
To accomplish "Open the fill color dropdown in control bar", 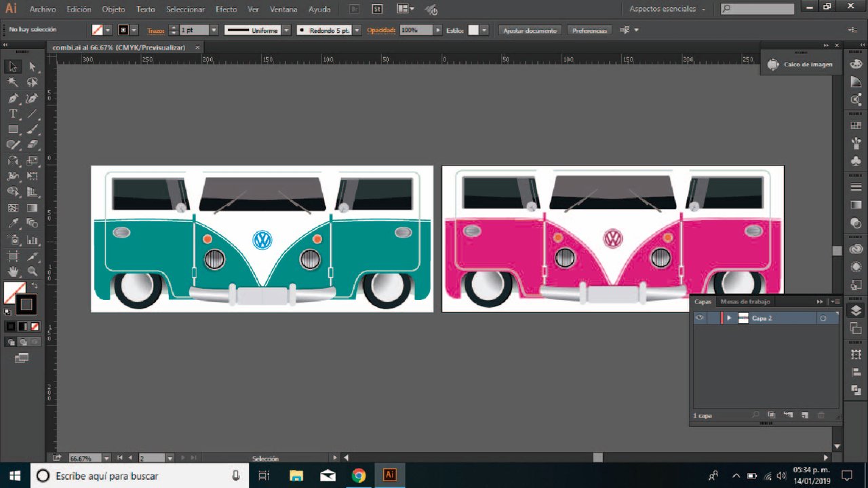I will click(108, 30).
